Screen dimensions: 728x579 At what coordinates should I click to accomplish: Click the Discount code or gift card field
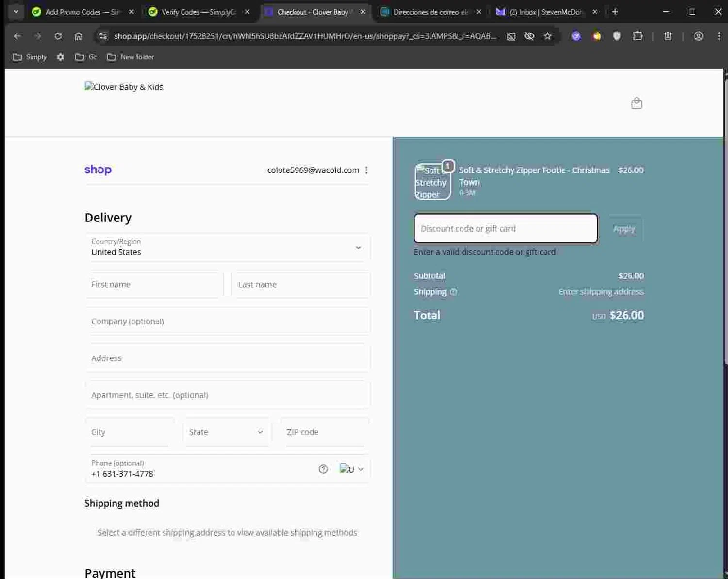(x=506, y=228)
